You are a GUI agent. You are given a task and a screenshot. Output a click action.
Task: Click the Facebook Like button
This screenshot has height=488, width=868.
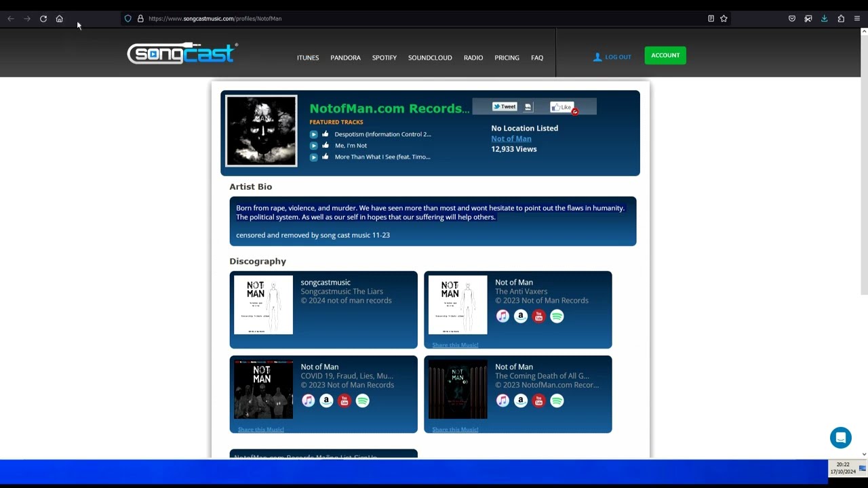pos(562,107)
